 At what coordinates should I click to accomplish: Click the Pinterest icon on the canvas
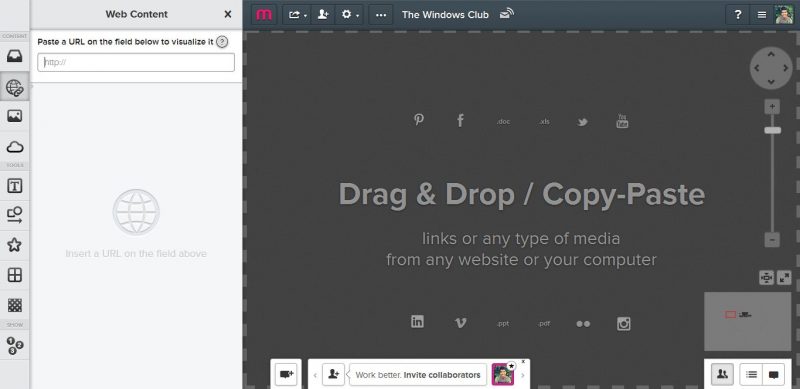(419, 120)
